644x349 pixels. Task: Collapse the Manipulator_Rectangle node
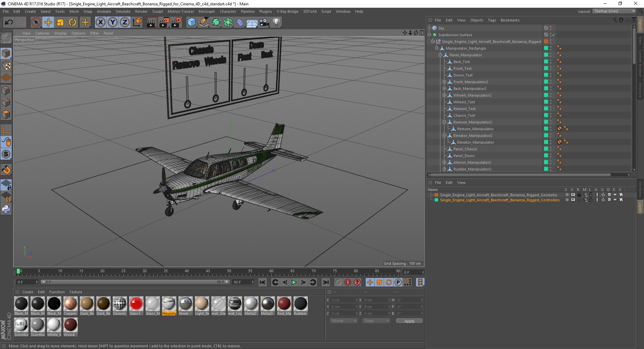pos(437,48)
